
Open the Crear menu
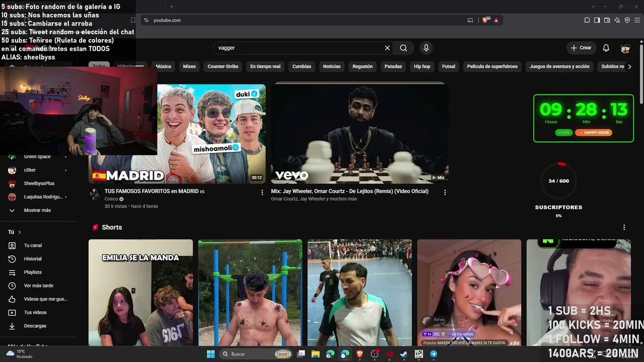(581, 48)
